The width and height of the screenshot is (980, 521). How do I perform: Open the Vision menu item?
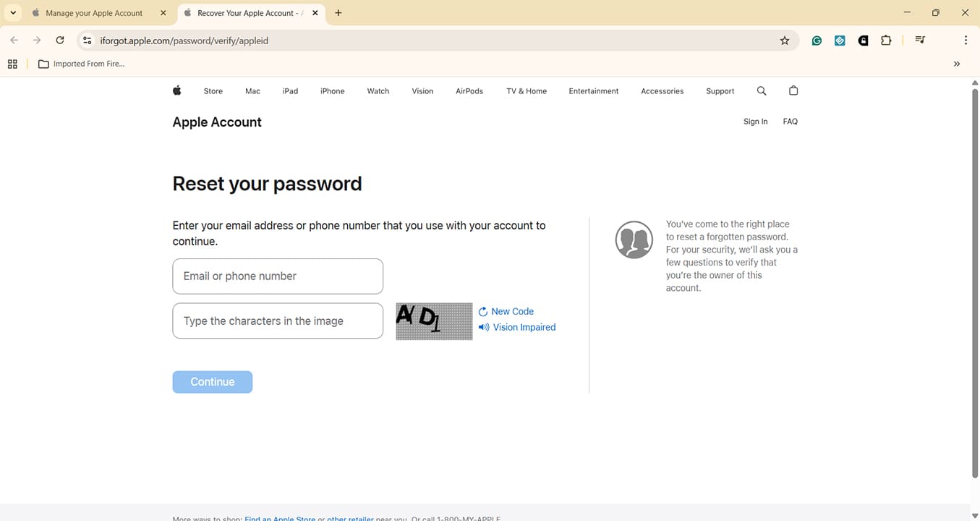(x=422, y=91)
